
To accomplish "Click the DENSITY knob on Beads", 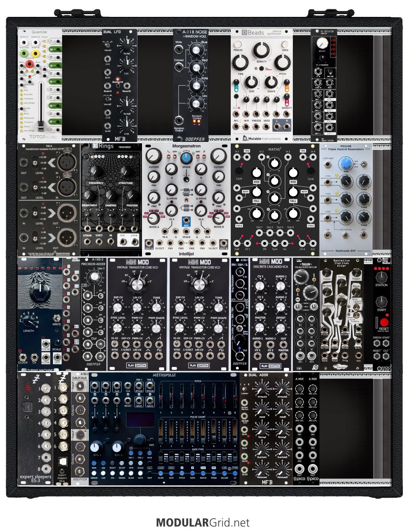I will (x=261, y=50).
